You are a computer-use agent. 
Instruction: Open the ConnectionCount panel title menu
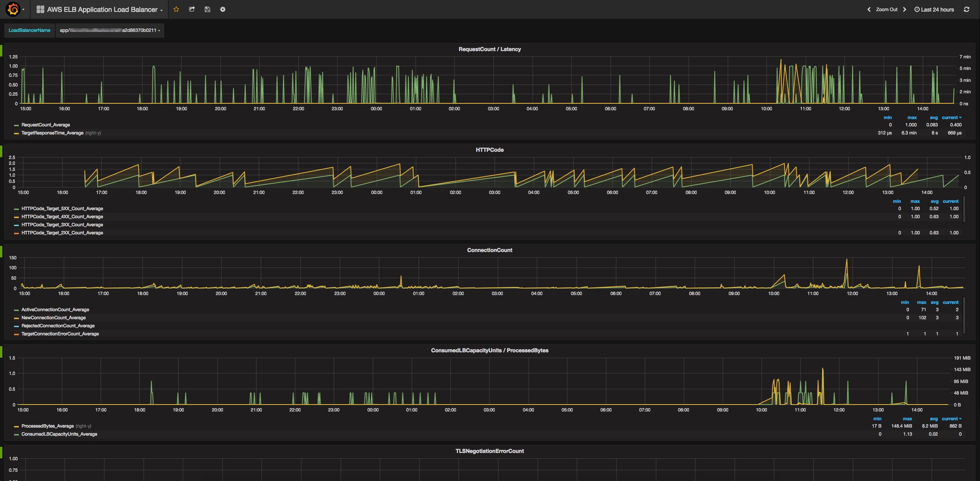pyautogui.click(x=489, y=250)
